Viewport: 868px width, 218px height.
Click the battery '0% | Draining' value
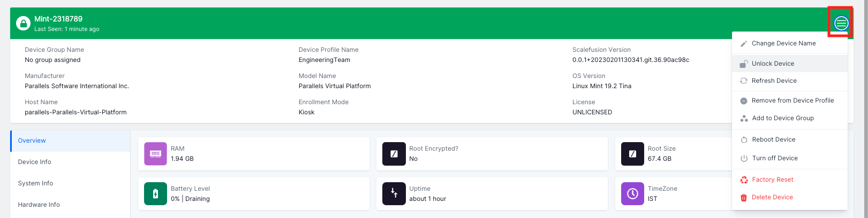190,199
